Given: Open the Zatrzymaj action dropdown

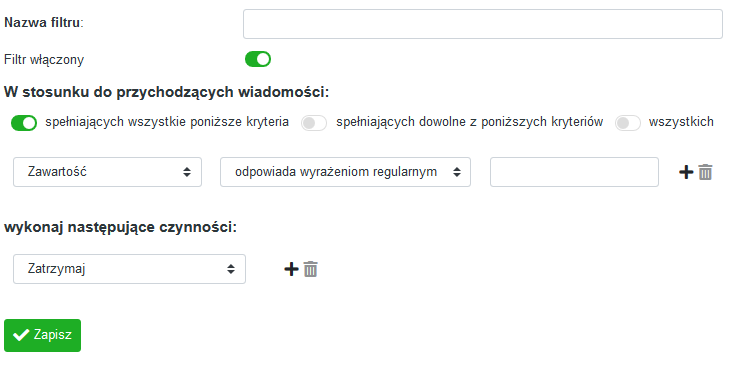Looking at the screenshot, I should (129, 269).
